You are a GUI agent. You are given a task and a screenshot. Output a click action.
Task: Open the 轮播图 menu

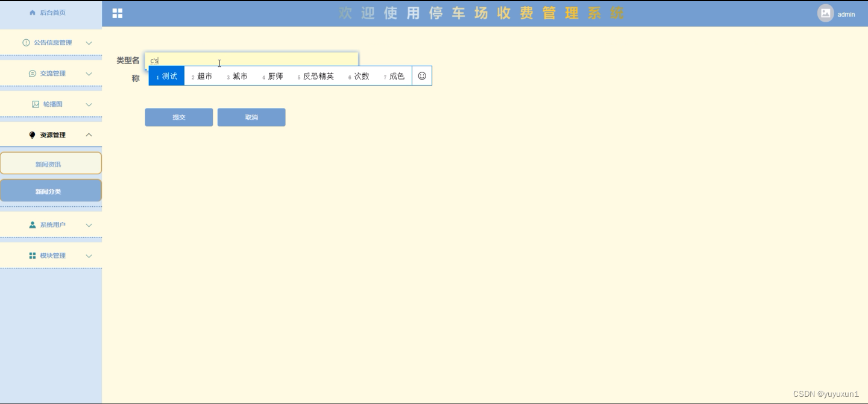coord(51,104)
